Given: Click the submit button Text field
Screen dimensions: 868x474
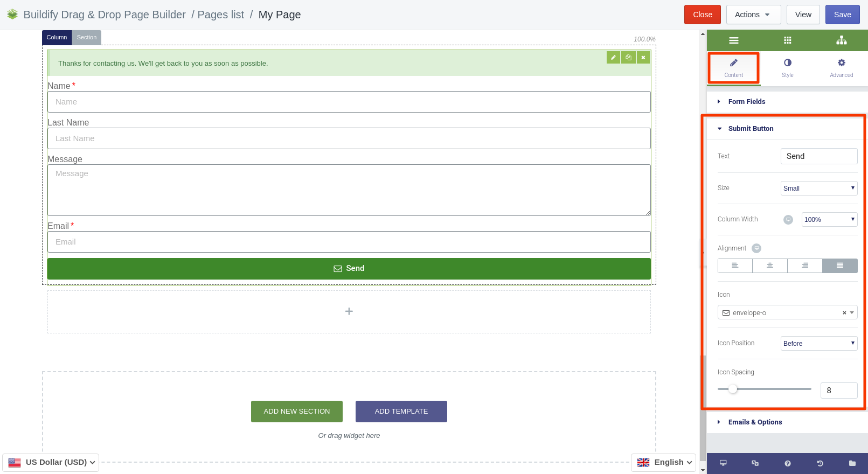Looking at the screenshot, I should tap(818, 156).
